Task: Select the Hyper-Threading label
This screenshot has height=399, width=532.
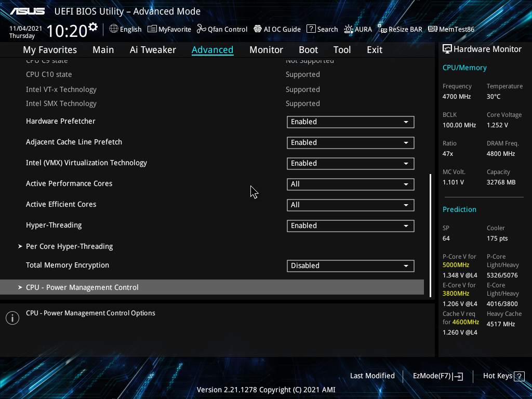Action: [54, 225]
